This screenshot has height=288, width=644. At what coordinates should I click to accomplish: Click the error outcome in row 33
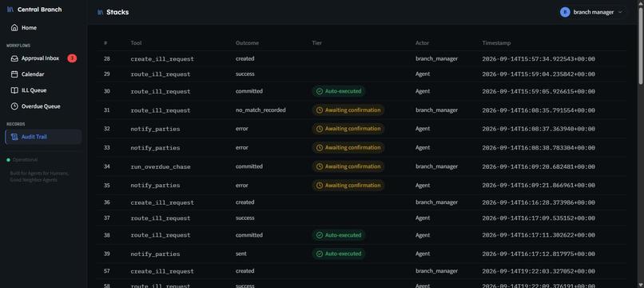[x=242, y=148]
